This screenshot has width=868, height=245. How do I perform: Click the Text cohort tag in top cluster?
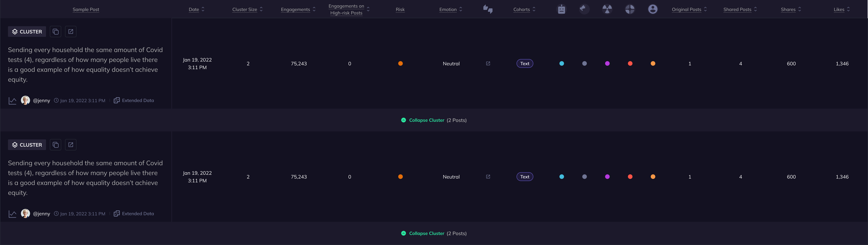(x=525, y=64)
